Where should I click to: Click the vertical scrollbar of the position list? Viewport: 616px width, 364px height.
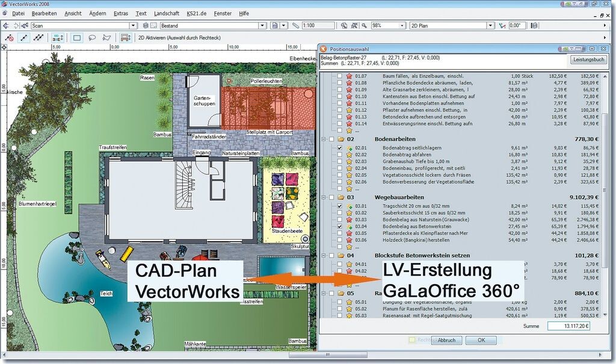[605, 195]
